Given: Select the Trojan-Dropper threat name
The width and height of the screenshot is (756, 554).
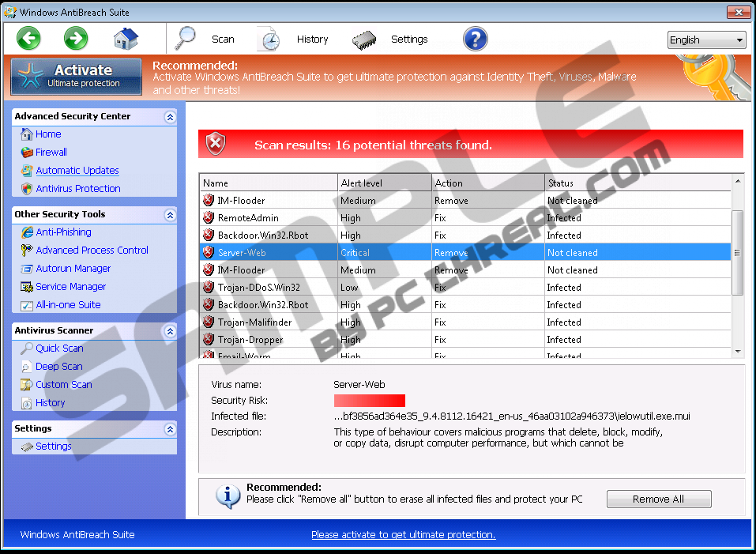Looking at the screenshot, I should click(250, 340).
